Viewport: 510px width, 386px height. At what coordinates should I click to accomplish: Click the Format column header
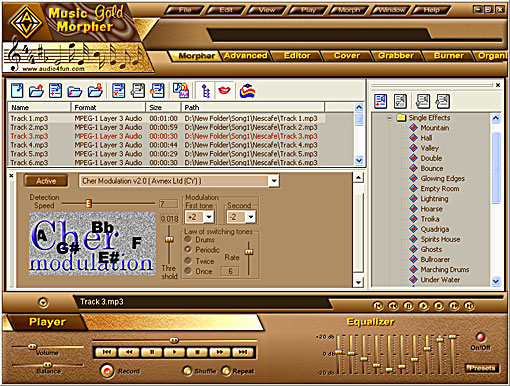108,107
